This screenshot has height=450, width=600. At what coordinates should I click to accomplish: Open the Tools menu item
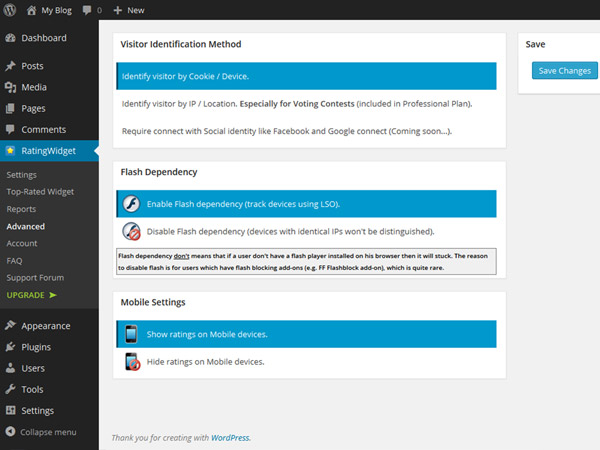(x=49, y=389)
